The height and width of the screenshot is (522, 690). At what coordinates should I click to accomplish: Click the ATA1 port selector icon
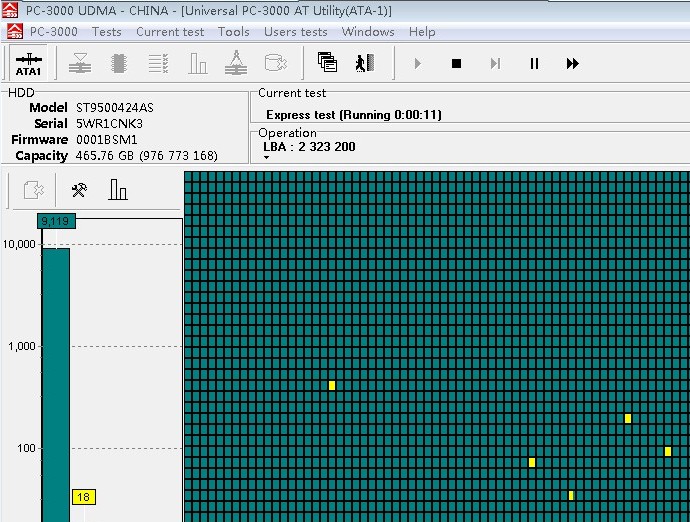(28, 64)
